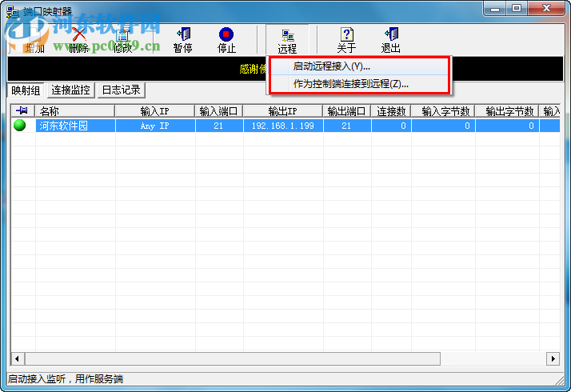Viewport: 571px width, 392px height.
Task: Click the right arrow of horizontal scrollbar
Action: [x=553, y=358]
